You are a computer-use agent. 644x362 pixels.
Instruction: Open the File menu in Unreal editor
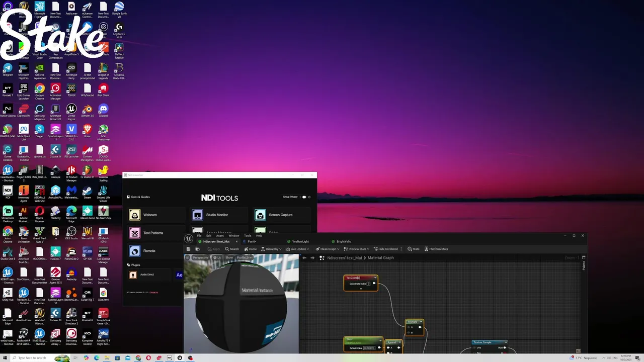tap(199, 236)
